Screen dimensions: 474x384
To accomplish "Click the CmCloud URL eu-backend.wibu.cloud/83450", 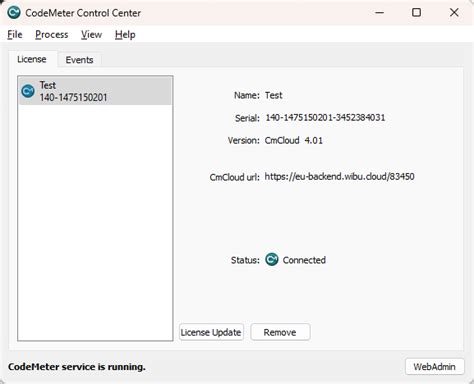I will (339, 176).
